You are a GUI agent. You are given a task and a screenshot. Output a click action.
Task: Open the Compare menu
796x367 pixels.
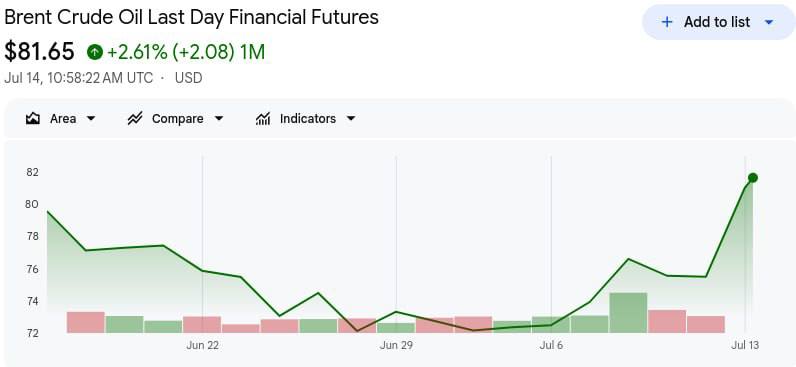tap(176, 119)
